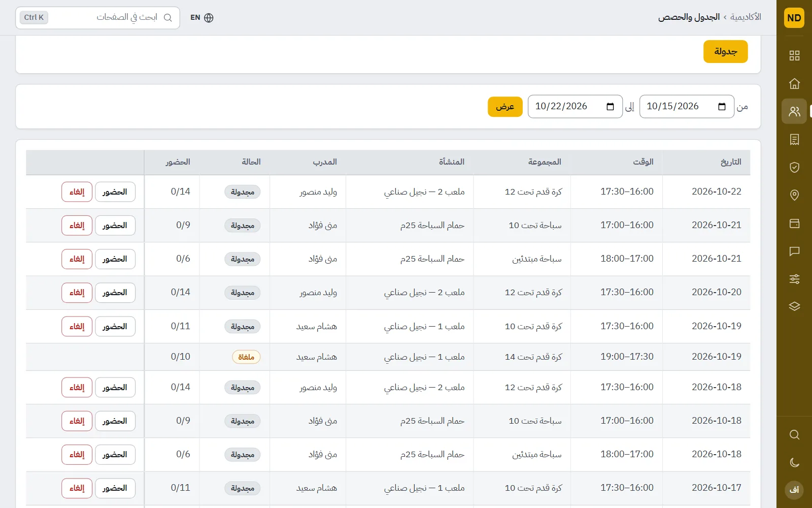Screen dimensions: 812x508
Task: Open the shield check sidebar icon
Action: coord(794,167)
